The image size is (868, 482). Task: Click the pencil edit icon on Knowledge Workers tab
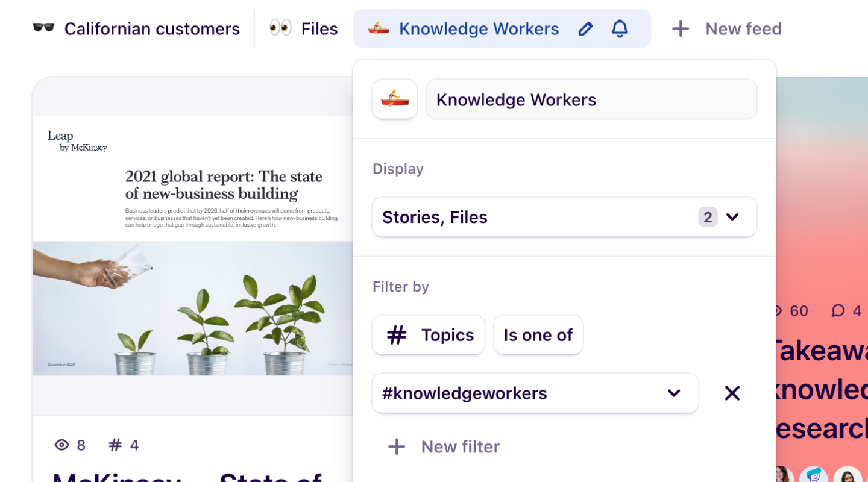tap(585, 28)
